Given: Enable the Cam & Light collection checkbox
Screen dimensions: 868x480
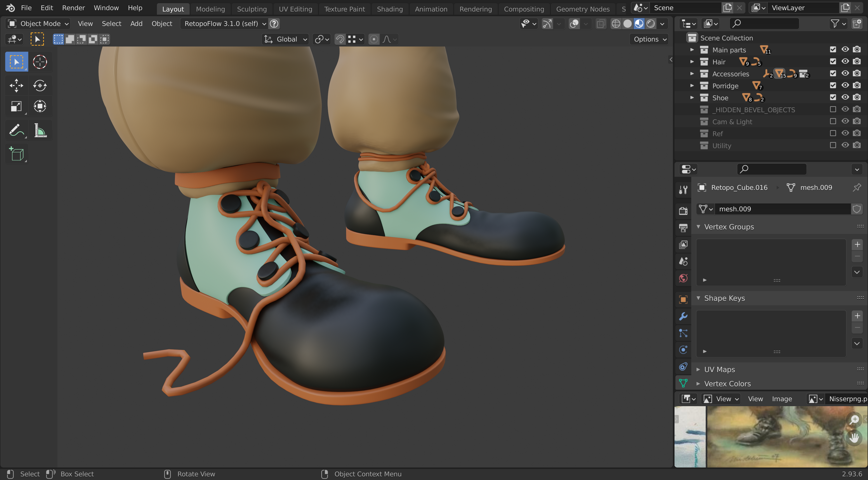Looking at the screenshot, I should tap(833, 121).
